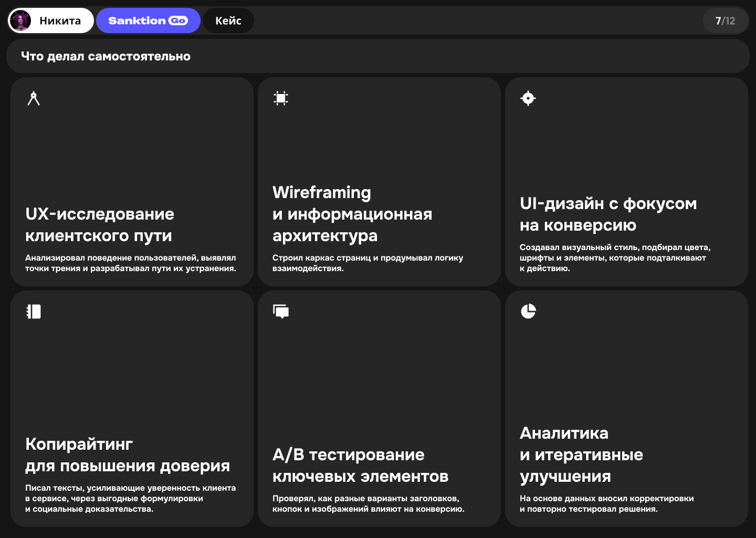Click the drafting compass icon on UX-исследование card
Image resolution: width=756 pixels, height=538 pixels.
click(x=34, y=99)
